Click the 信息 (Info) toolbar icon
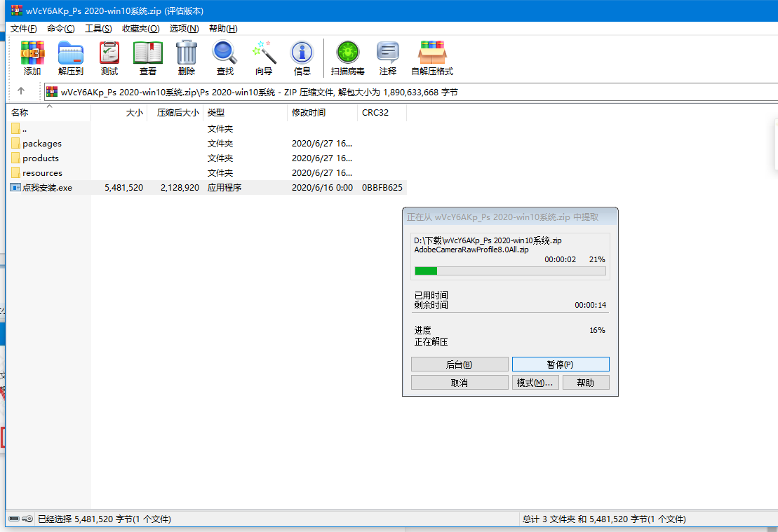Viewport: 778px width, 532px height. [x=302, y=53]
